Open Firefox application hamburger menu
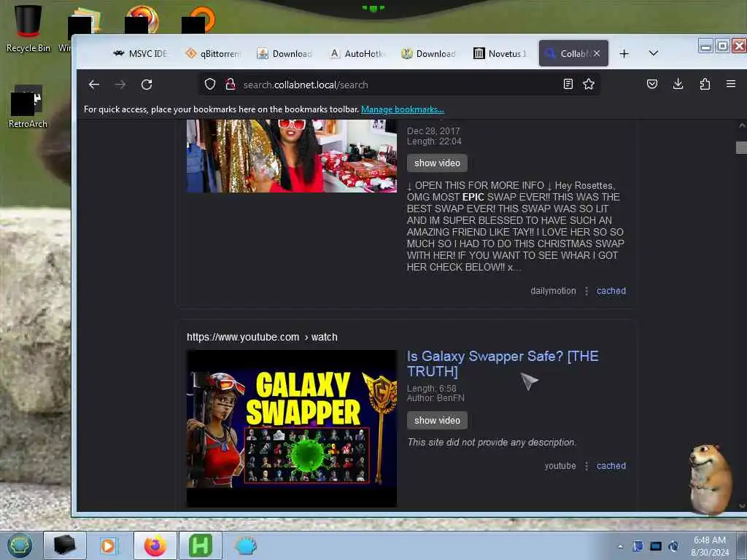This screenshot has width=747, height=560. pyautogui.click(x=731, y=85)
